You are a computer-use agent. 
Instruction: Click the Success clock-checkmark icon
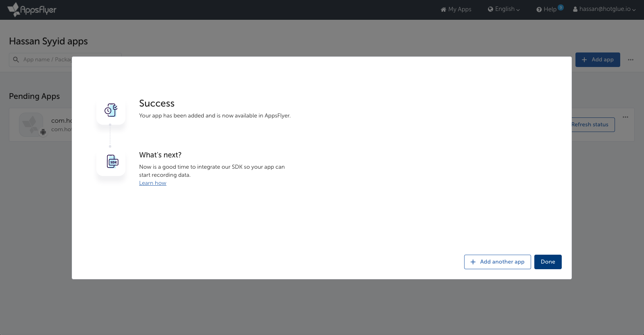click(x=111, y=110)
